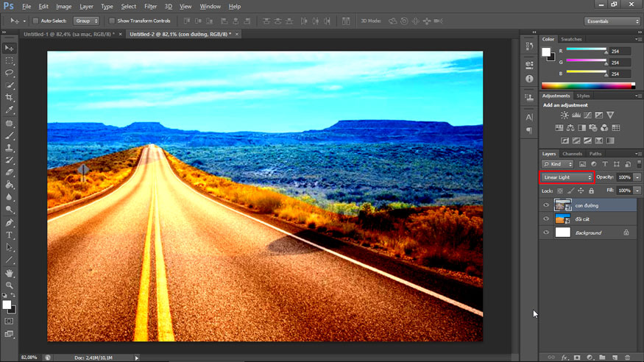644x362 pixels.
Task: Toggle visibility of the con đường layer
Action: [546, 205]
